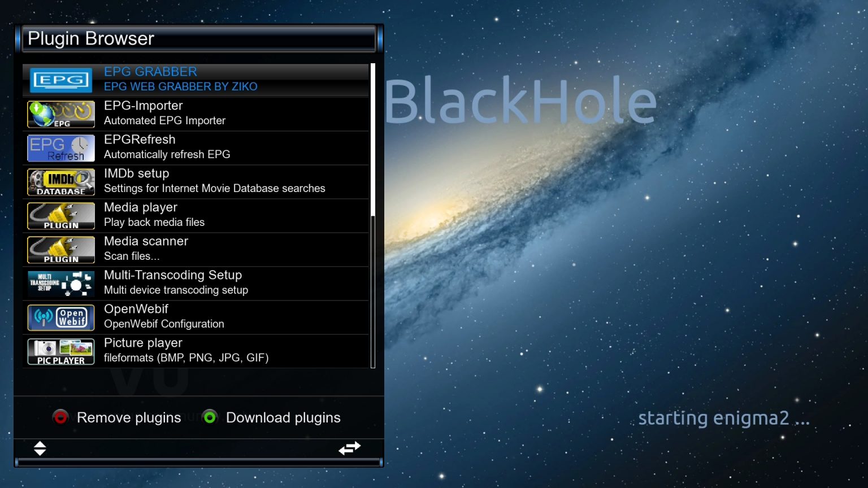868x488 pixels.
Task: Select the EPG GRABBER entry title
Action: coord(150,72)
